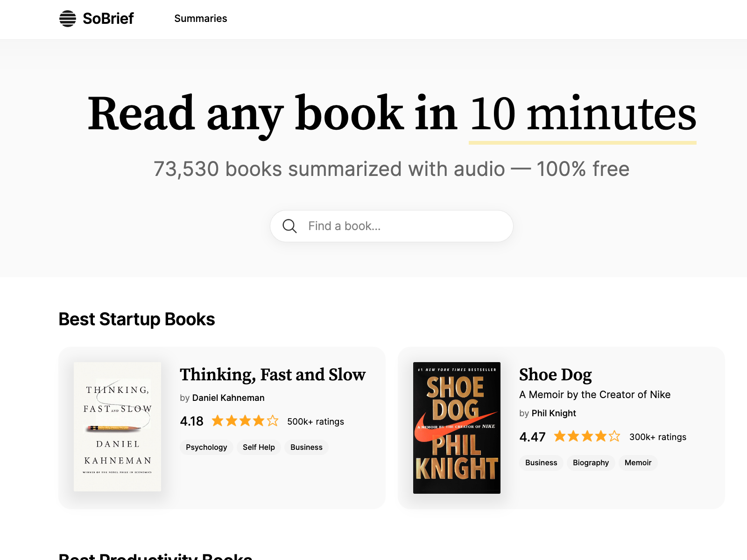Click the SoBrief logo icon
This screenshot has width=747, height=560.
coord(68,19)
